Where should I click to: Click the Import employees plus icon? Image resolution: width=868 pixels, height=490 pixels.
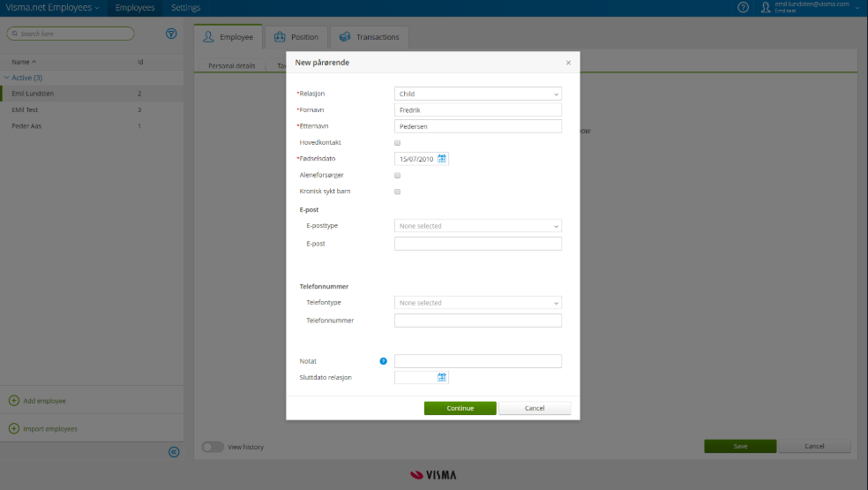pyautogui.click(x=14, y=428)
